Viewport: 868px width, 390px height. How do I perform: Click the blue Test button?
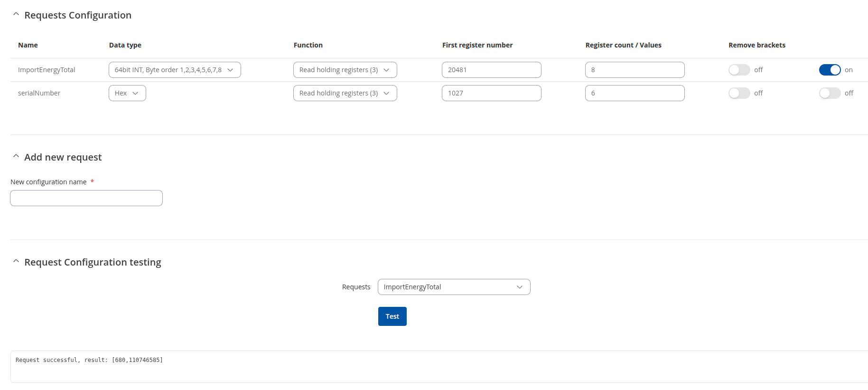pos(392,316)
